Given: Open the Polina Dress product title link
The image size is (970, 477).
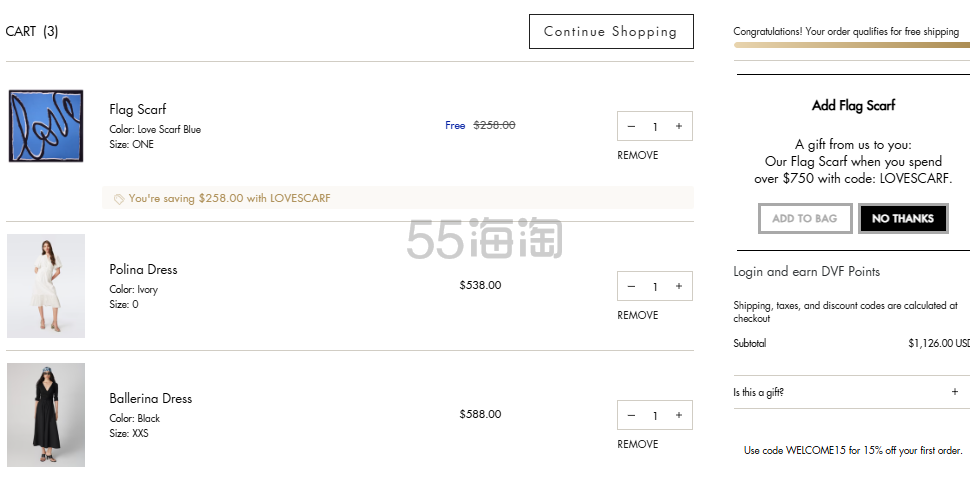Looking at the screenshot, I should click(143, 269).
